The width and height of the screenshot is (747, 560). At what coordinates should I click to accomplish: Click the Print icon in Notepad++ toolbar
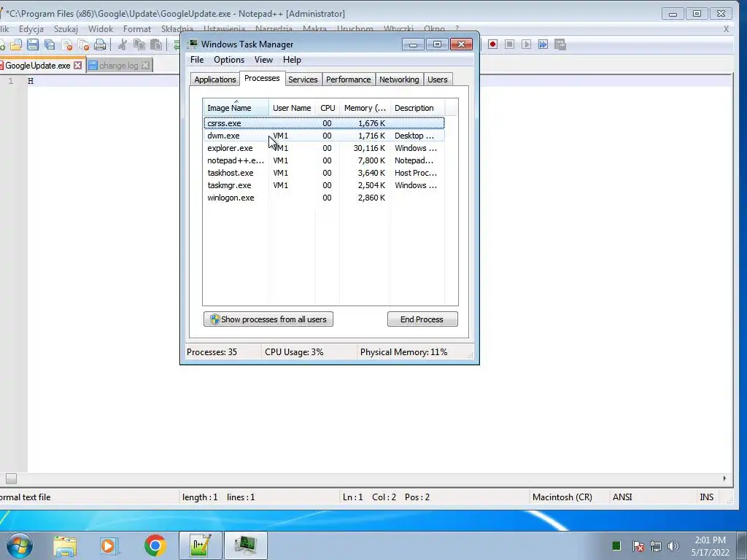click(x=100, y=44)
